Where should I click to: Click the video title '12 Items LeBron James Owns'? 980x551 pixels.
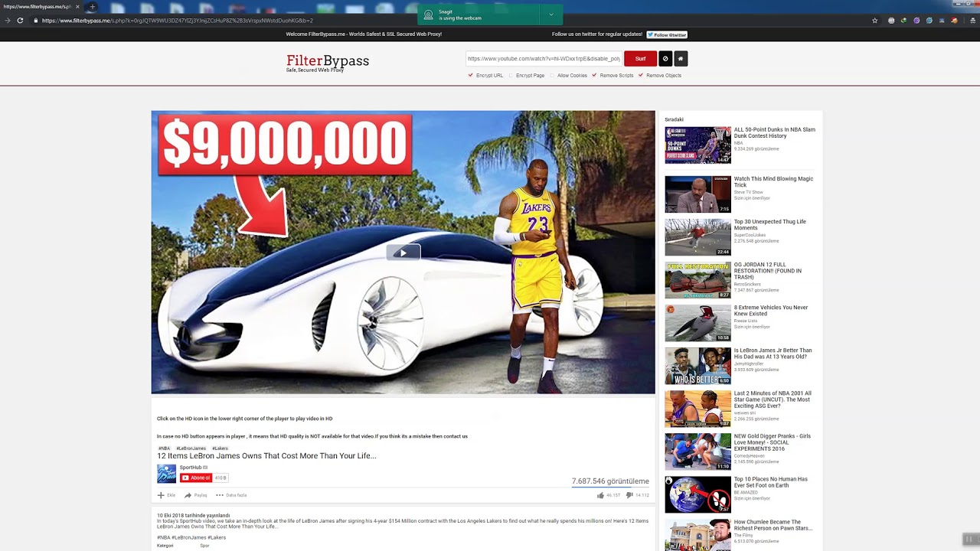point(266,456)
